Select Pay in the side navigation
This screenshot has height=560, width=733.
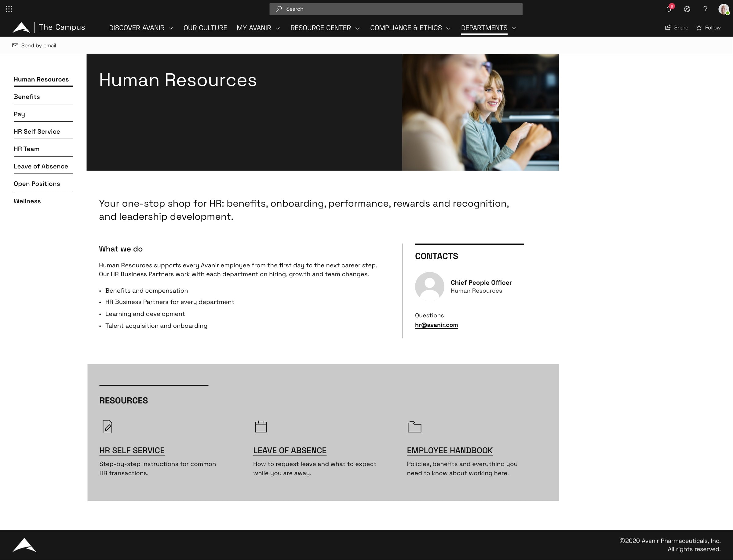pos(19,114)
